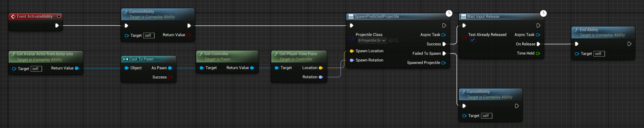Select the Event ActivateAbility node title
Viewport: 644px width, 128px height.
pos(35,16)
